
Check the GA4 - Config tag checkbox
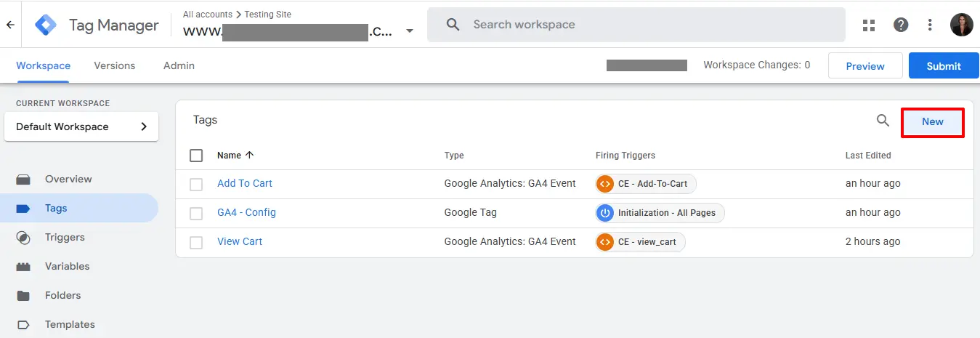[x=196, y=214]
